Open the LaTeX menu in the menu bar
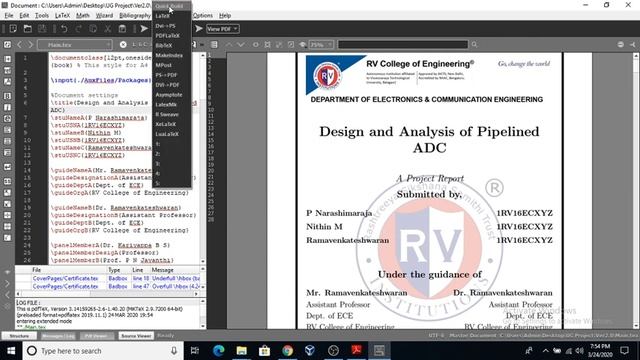The image size is (640, 360). (x=62, y=16)
